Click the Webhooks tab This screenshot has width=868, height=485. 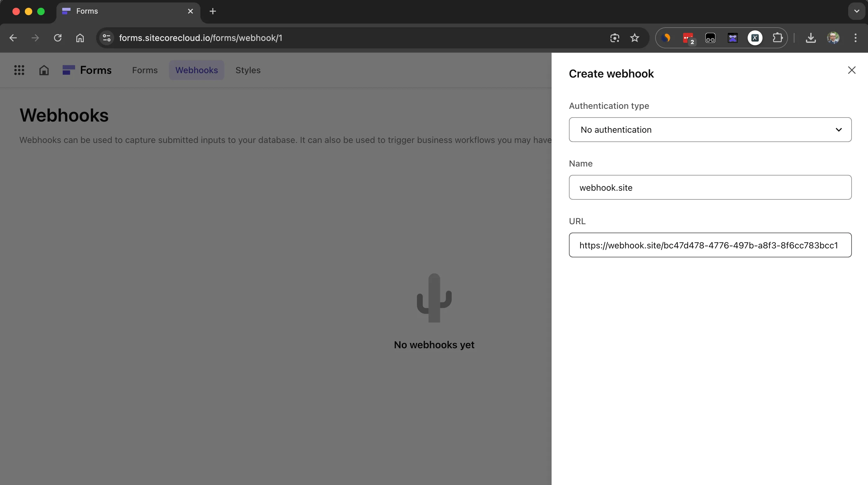click(197, 70)
